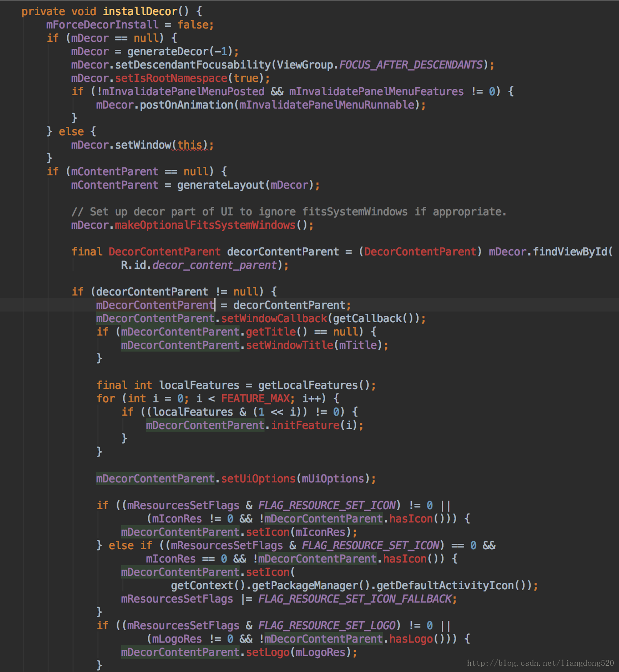Click the (DecorContentParent) cast type

tap(420, 252)
